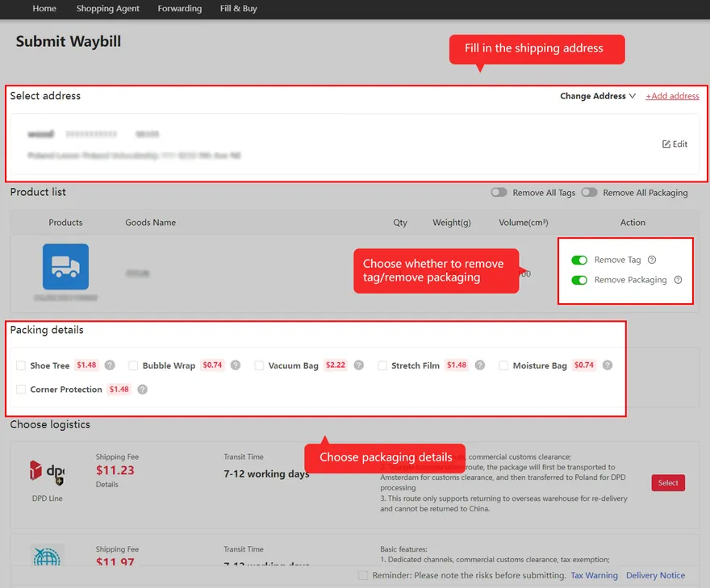The image size is (710, 588).
Task: Check the Stretch Film checkbox
Action: pos(382,365)
